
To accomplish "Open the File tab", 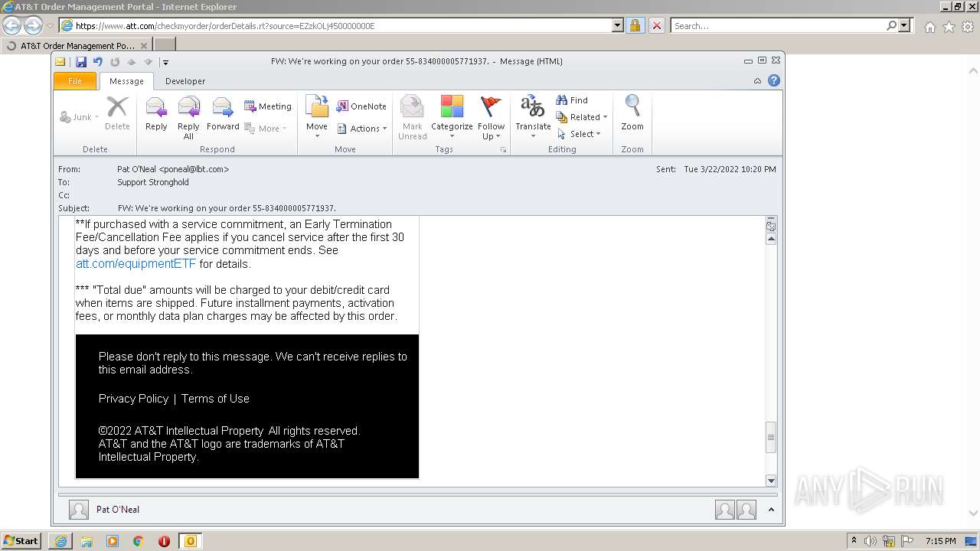I will [75, 81].
